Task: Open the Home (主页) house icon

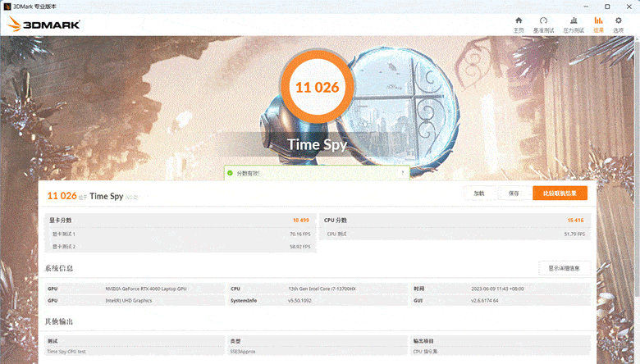Action: pos(519,20)
